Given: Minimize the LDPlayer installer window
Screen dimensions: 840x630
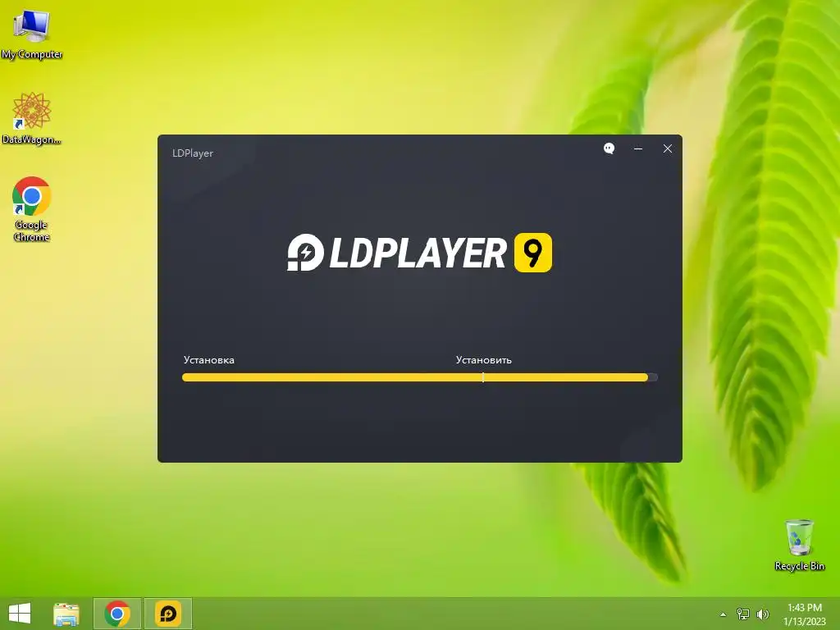Looking at the screenshot, I should (638, 148).
